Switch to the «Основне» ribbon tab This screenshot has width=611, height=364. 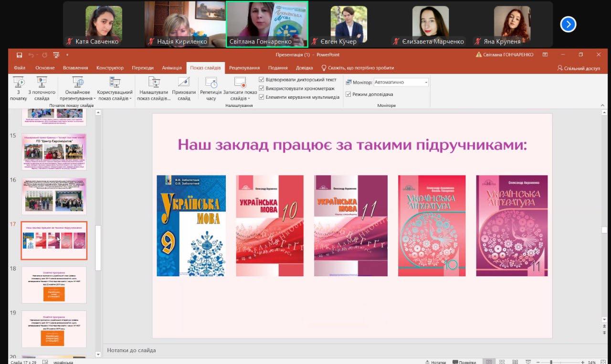[x=45, y=68]
